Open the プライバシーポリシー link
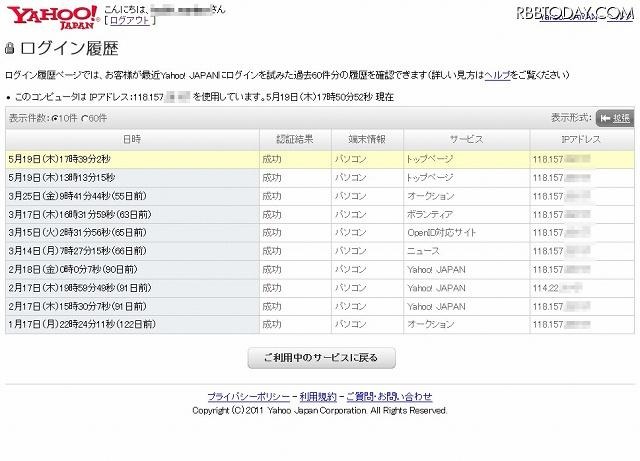This screenshot has width=640, height=461. [x=249, y=396]
